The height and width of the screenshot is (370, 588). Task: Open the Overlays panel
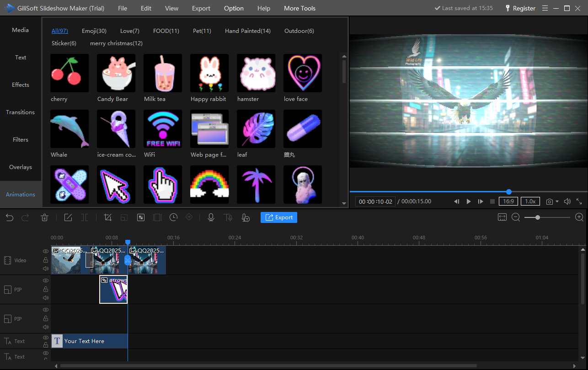tap(21, 167)
